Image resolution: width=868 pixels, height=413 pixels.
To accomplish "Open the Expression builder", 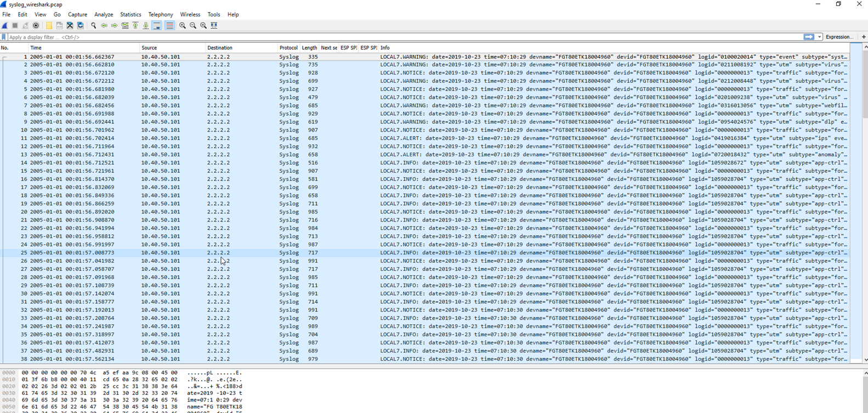I will point(839,37).
